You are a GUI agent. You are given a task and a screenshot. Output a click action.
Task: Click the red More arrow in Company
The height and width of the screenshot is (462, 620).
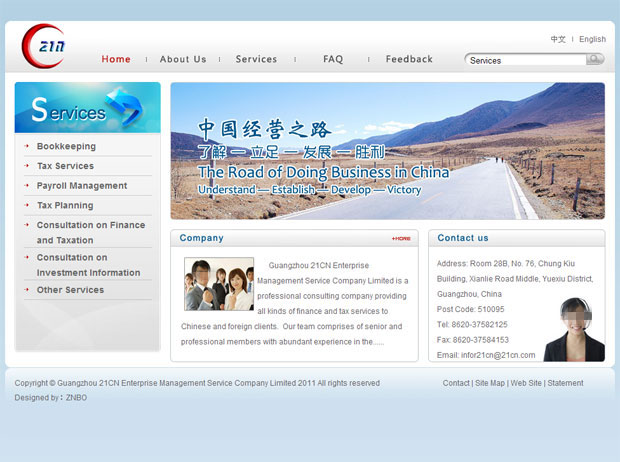pyautogui.click(x=401, y=239)
